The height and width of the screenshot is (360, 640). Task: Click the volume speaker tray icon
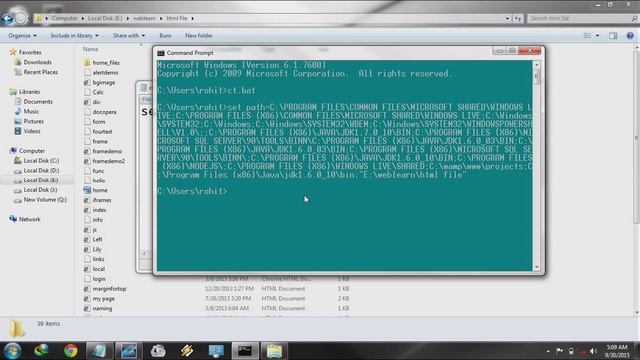[x=593, y=351]
